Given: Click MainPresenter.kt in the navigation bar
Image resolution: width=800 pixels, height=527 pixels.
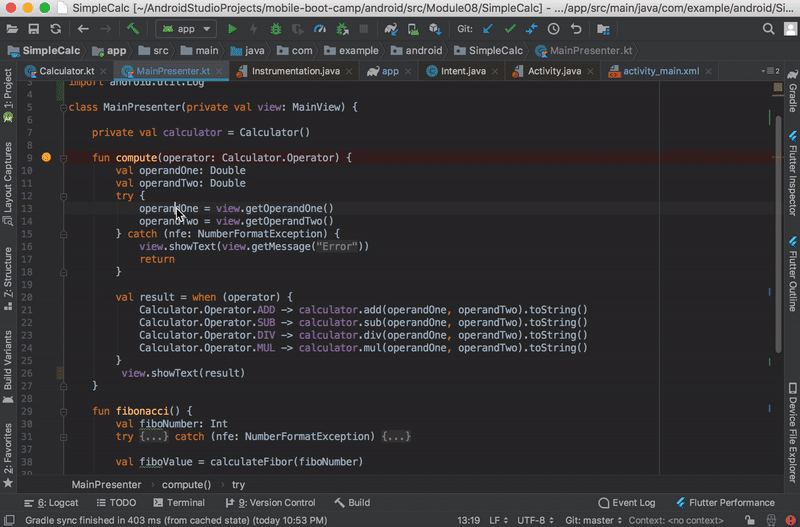Looking at the screenshot, I should [x=584, y=51].
